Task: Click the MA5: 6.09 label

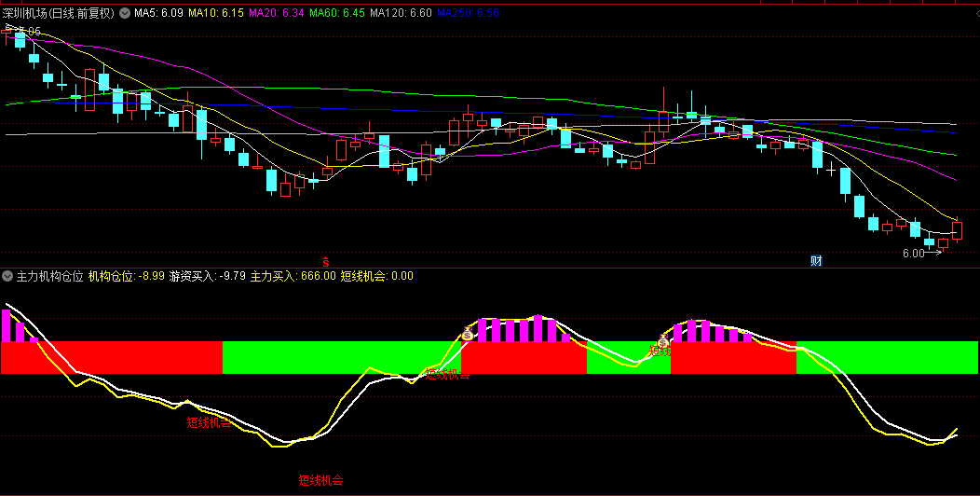Action: click(158, 13)
